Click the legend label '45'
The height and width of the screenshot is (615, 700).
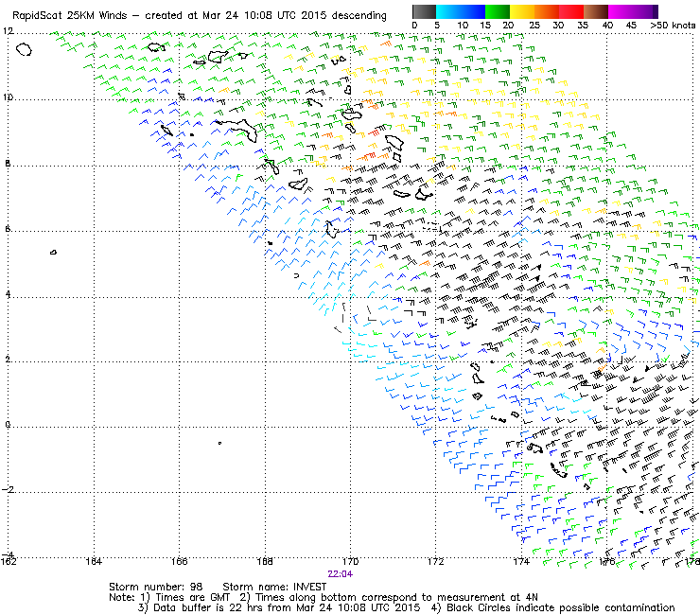(x=631, y=26)
